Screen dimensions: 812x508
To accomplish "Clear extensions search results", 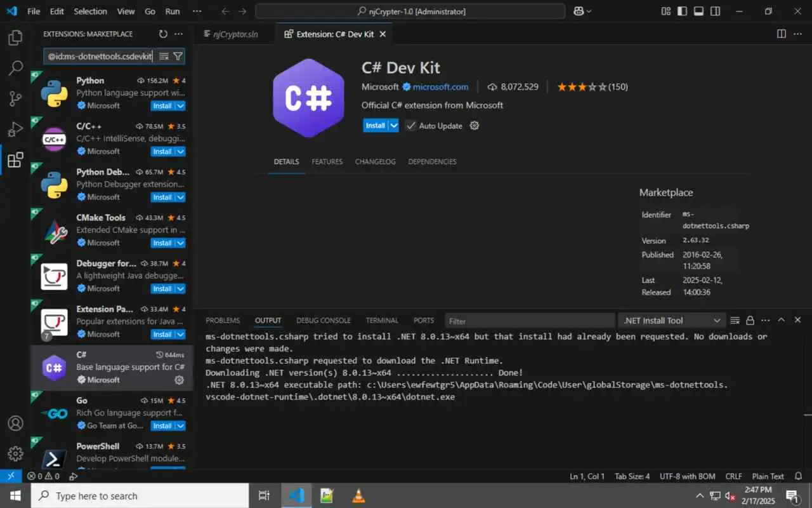I will click(x=164, y=57).
